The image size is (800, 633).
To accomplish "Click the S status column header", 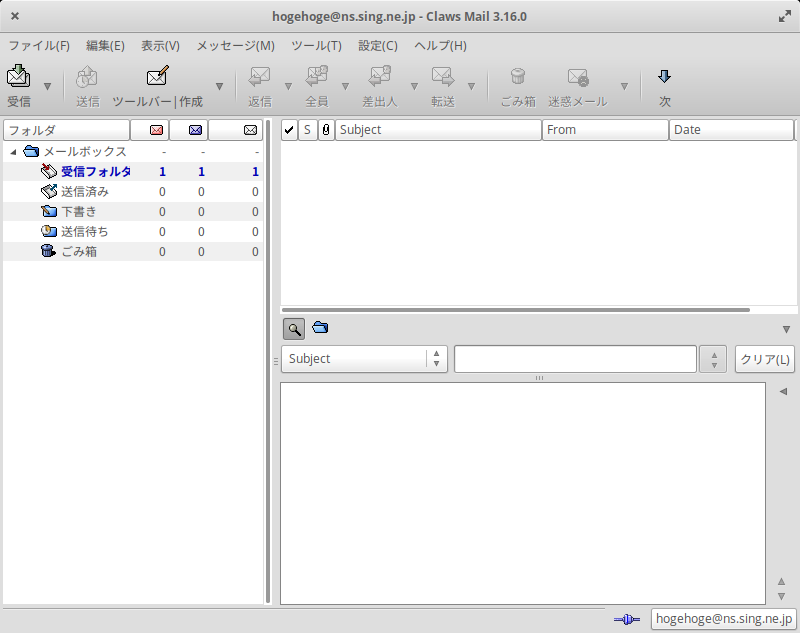I will 307,130.
